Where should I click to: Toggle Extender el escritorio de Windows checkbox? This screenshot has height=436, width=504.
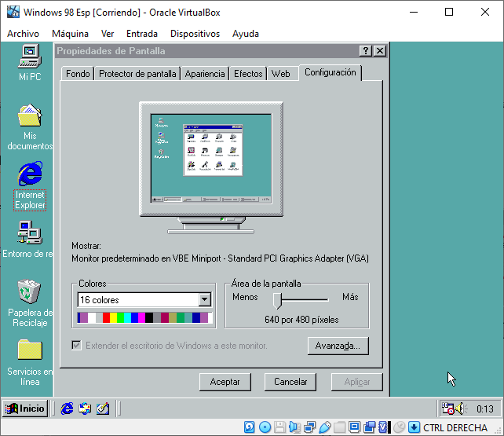point(76,346)
